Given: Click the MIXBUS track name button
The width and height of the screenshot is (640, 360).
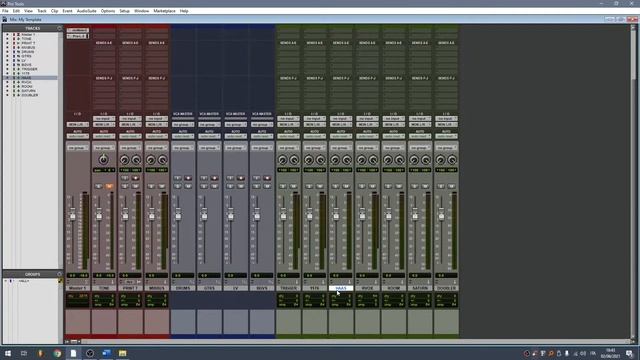Looking at the screenshot, I should (156, 288).
